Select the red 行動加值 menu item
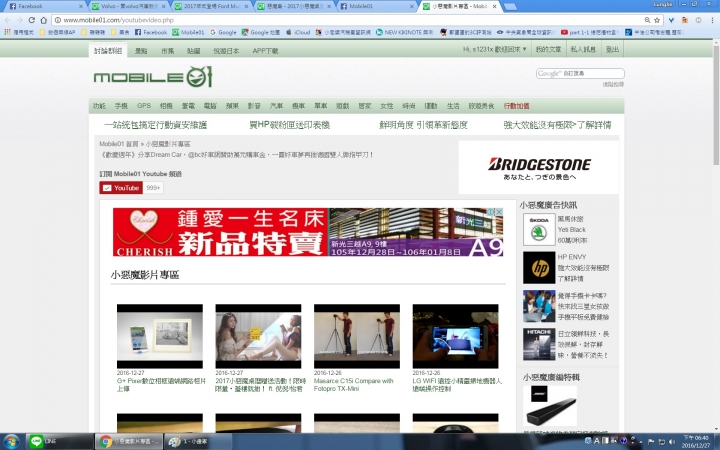The width and height of the screenshot is (720, 450). point(517,106)
